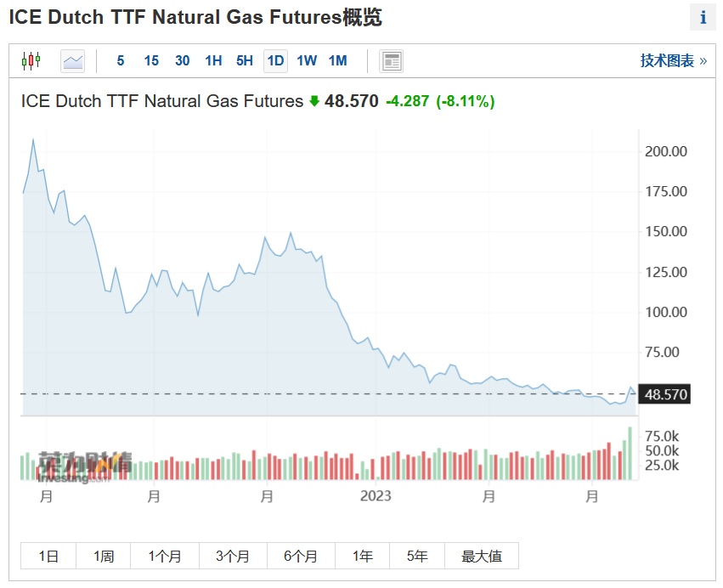Switch to candlestick chart type
This screenshot has width=723, height=588.
(x=31, y=61)
